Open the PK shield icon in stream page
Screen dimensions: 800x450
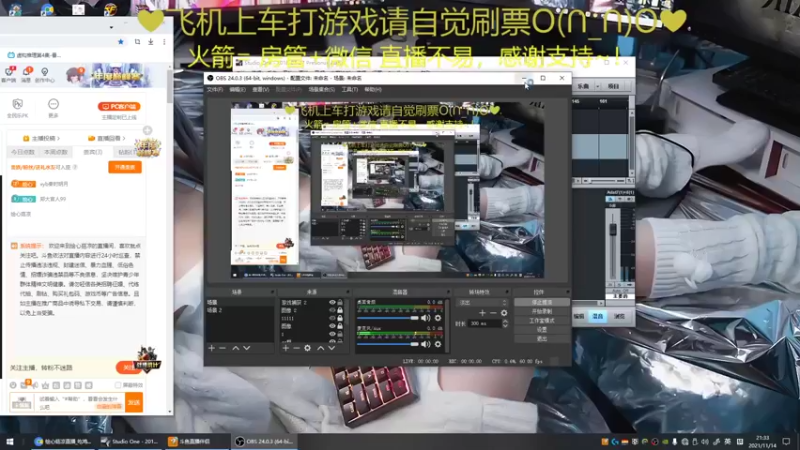click(17, 105)
